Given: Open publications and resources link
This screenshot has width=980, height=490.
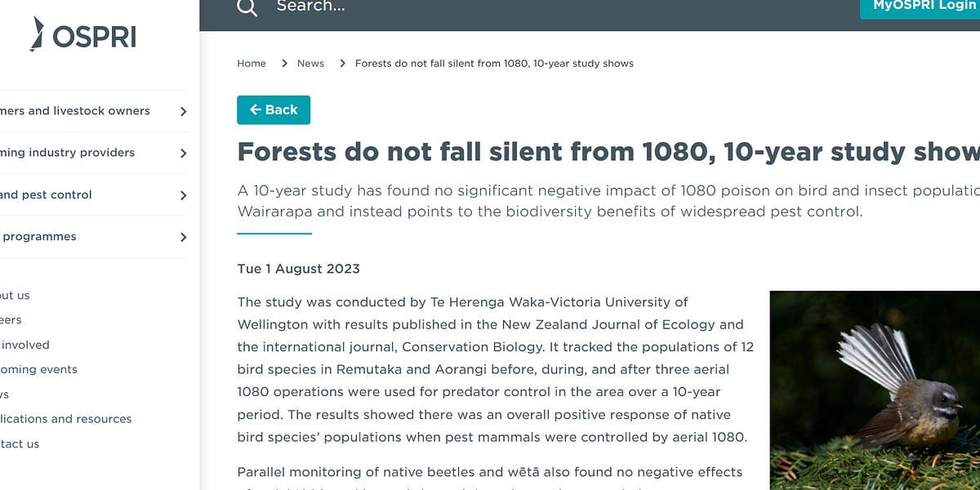Looking at the screenshot, I should pyautogui.click(x=65, y=419).
